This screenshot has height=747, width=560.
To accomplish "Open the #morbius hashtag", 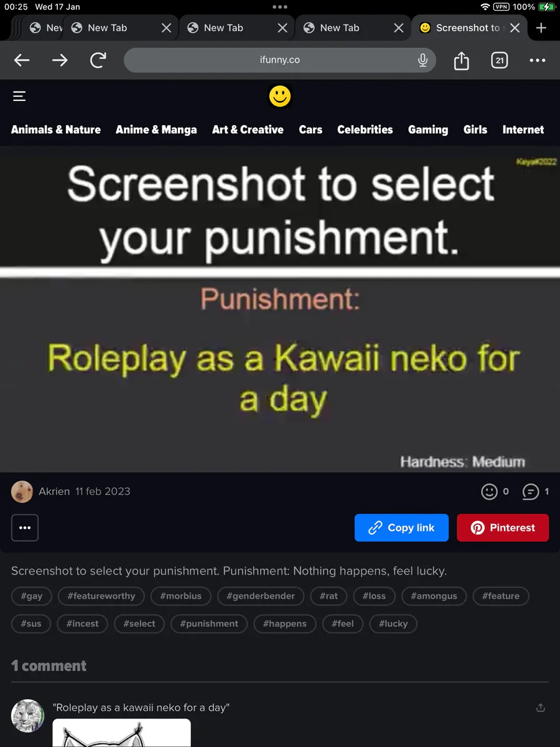I will 180,596.
